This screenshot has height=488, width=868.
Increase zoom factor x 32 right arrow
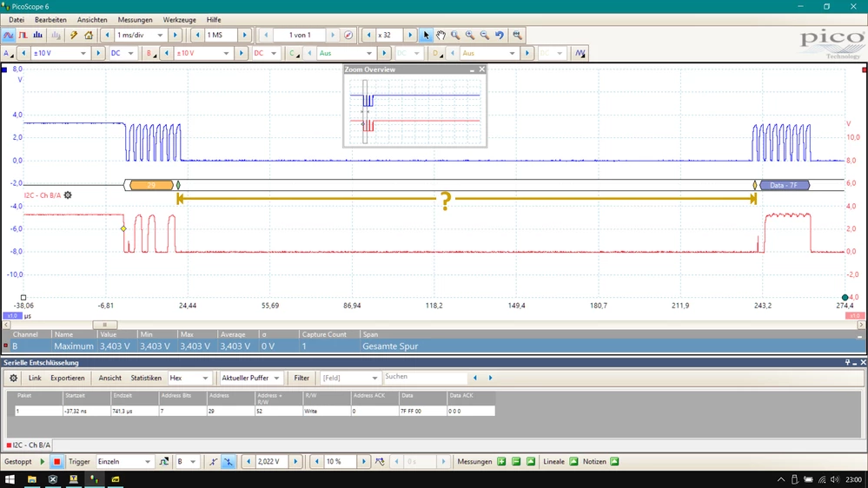410,35
